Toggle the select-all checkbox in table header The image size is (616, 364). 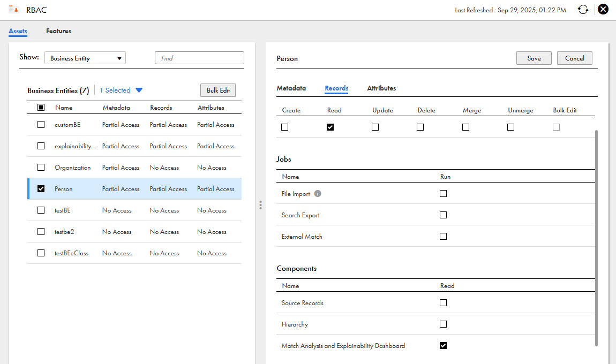click(41, 107)
